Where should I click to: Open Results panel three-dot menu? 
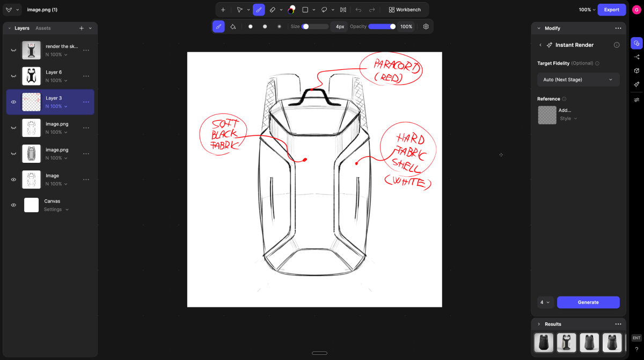[x=618, y=324]
